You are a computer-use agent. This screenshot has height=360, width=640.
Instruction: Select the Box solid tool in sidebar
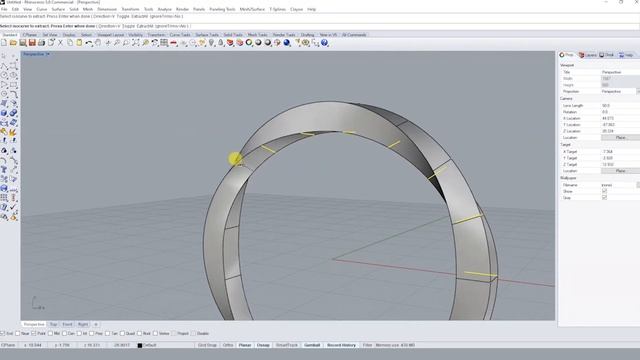[x=4, y=113]
